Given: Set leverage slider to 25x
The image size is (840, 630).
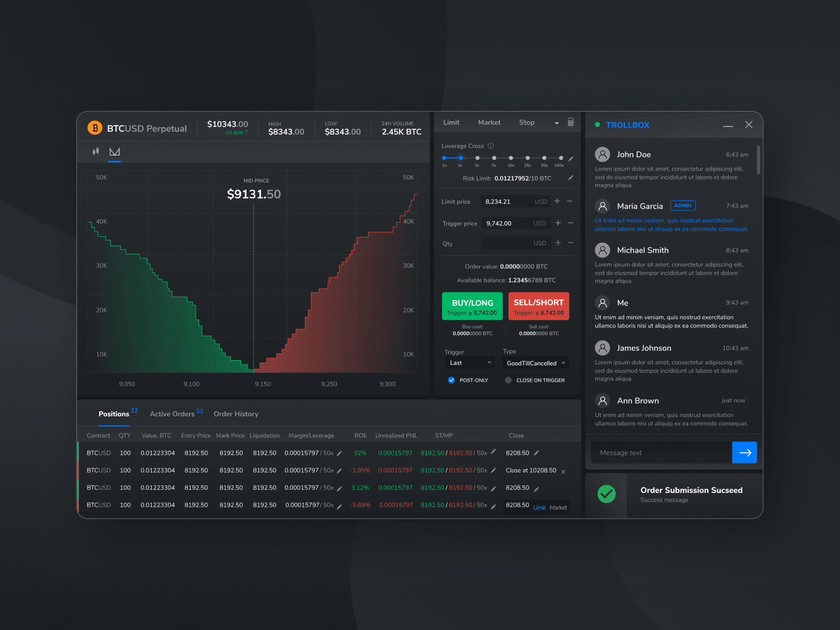Looking at the screenshot, I should click(x=528, y=158).
